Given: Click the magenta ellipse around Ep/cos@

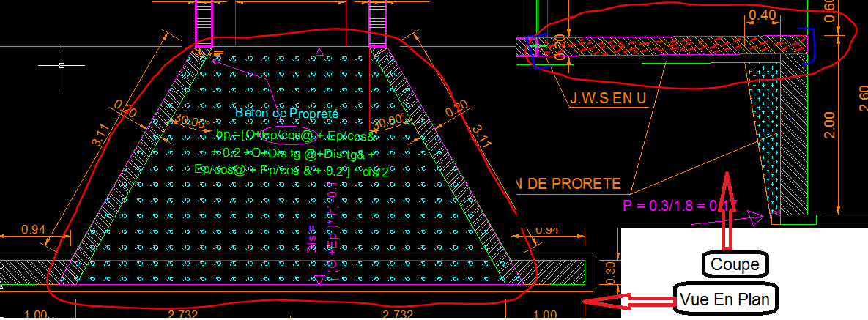Looking at the screenshot, I should point(289,135).
